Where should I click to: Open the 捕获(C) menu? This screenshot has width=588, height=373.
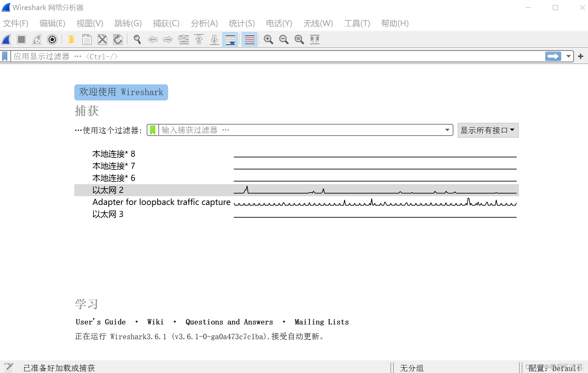click(x=166, y=23)
